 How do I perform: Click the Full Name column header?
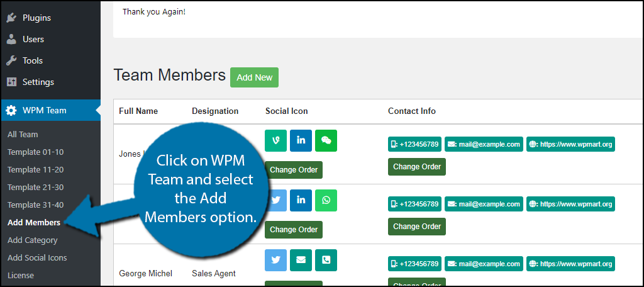[x=138, y=111]
